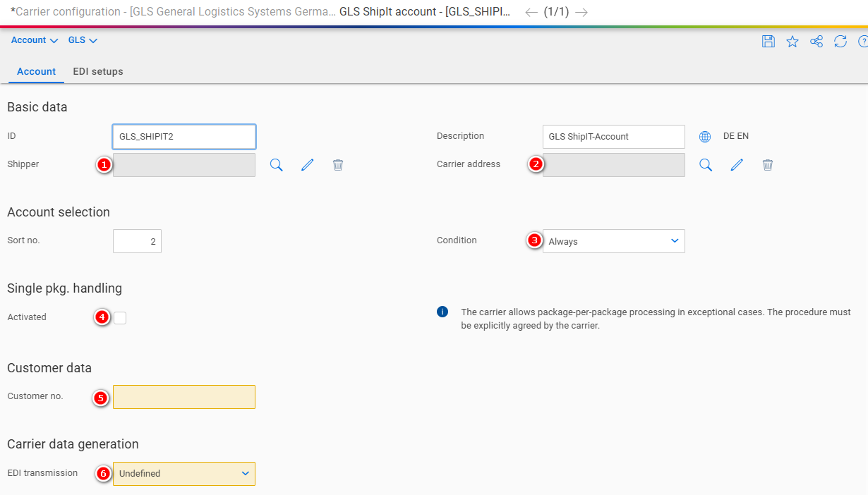Click the package-per-package processing info text
The width and height of the screenshot is (868, 495).
pos(656,319)
